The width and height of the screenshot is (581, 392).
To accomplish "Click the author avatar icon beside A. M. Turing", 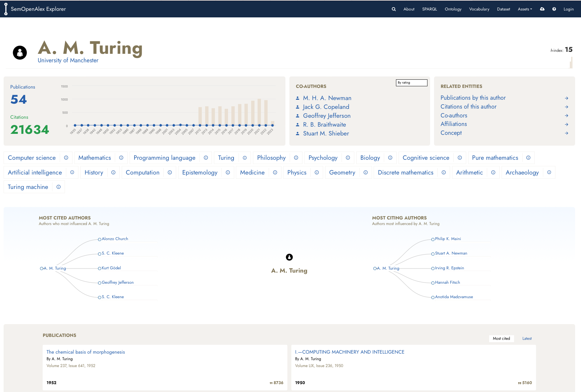I will [x=20, y=52].
